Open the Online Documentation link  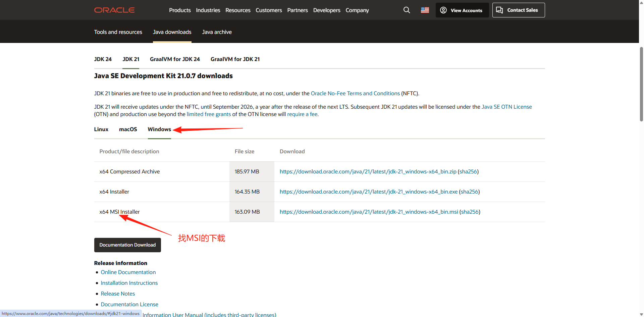pos(128,272)
